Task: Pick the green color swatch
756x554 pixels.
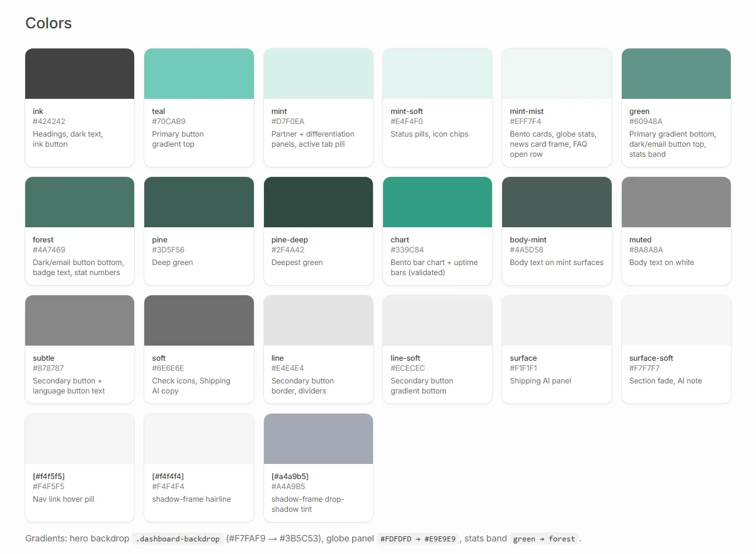Action: pyautogui.click(x=676, y=74)
